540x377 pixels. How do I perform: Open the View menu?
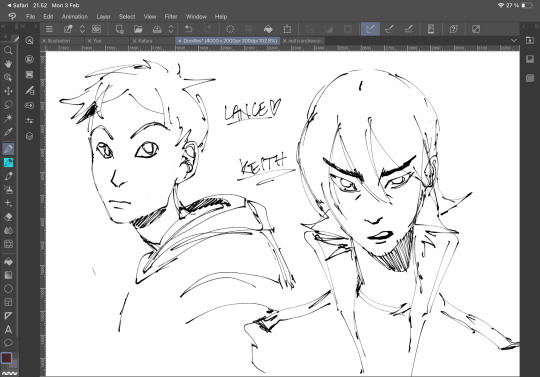pos(150,17)
